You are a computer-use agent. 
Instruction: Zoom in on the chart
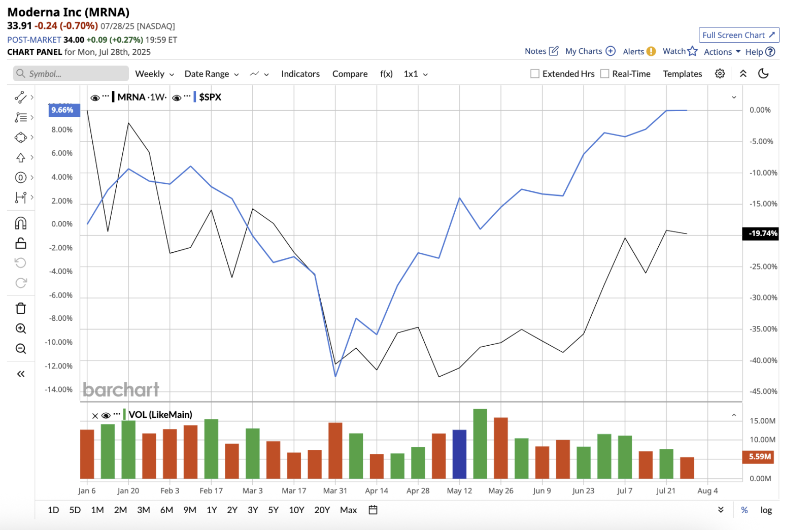tap(20, 328)
